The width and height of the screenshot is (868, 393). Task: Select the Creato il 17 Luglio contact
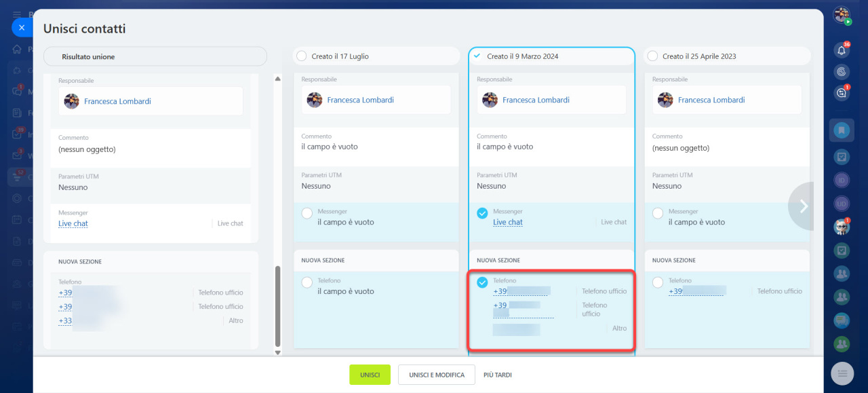(x=302, y=56)
